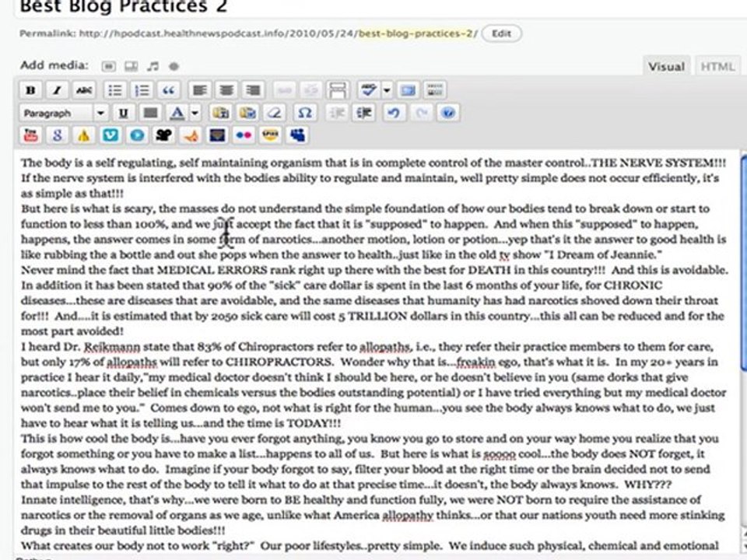Open the editor help
The height and width of the screenshot is (560, 747).
pyautogui.click(x=448, y=114)
